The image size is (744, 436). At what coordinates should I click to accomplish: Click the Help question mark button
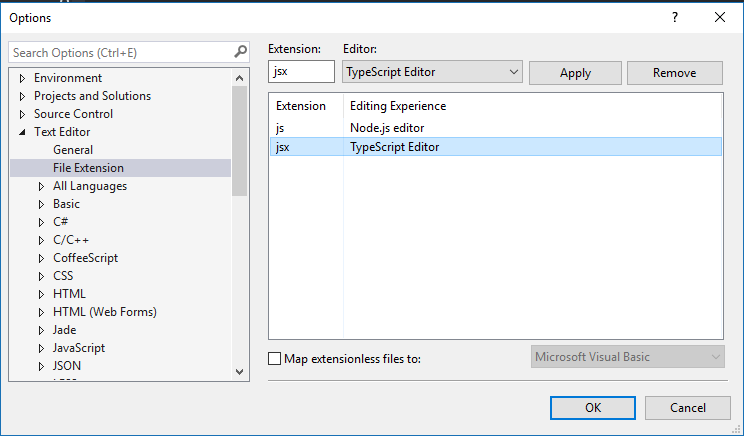tap(675, 17)
